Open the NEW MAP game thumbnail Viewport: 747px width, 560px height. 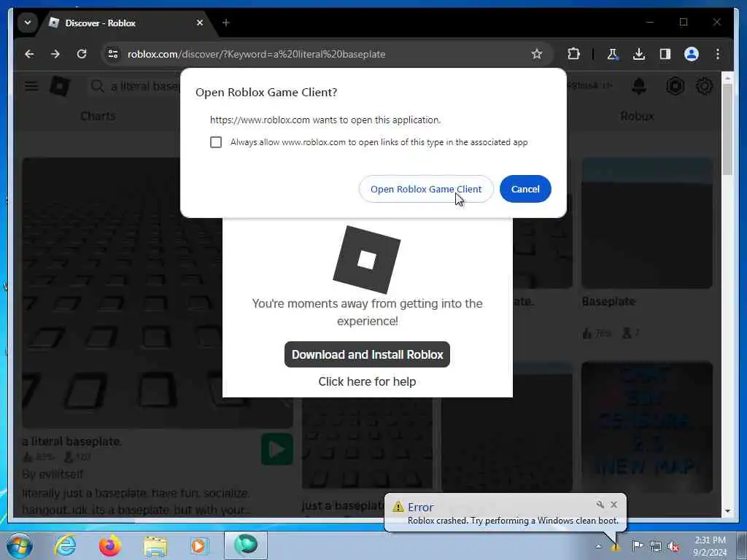(x=647, y=427)
